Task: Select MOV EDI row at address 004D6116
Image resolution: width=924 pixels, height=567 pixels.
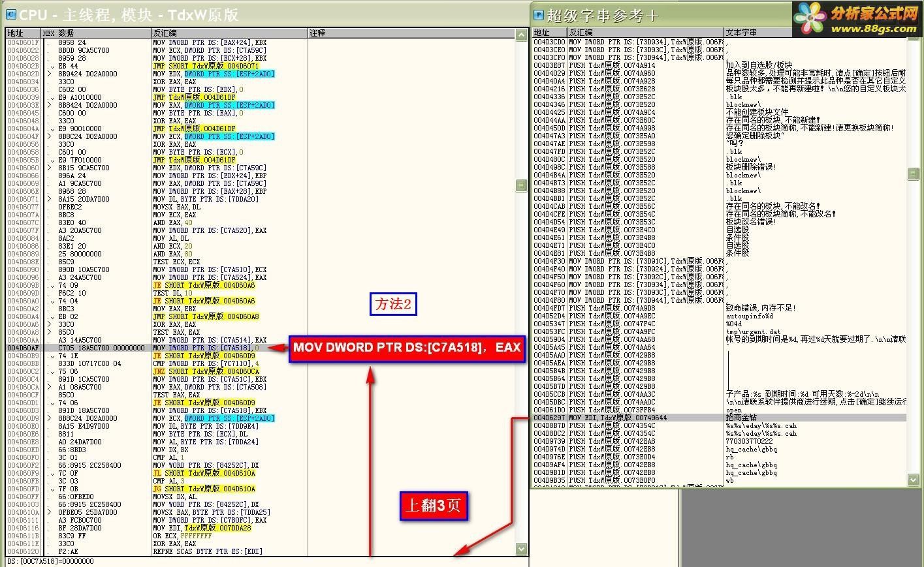Action: pos(261,528)
